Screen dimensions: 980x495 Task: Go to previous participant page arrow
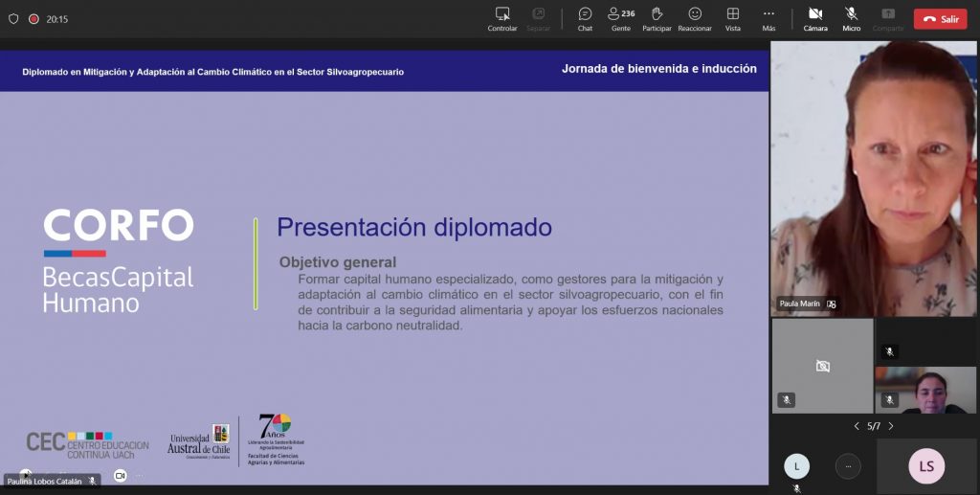point(857,426)
